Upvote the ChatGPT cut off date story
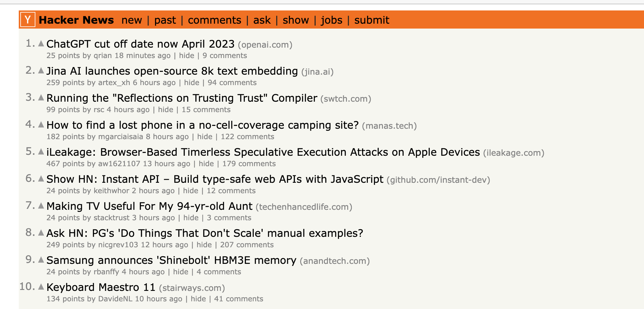 (41, 43)
